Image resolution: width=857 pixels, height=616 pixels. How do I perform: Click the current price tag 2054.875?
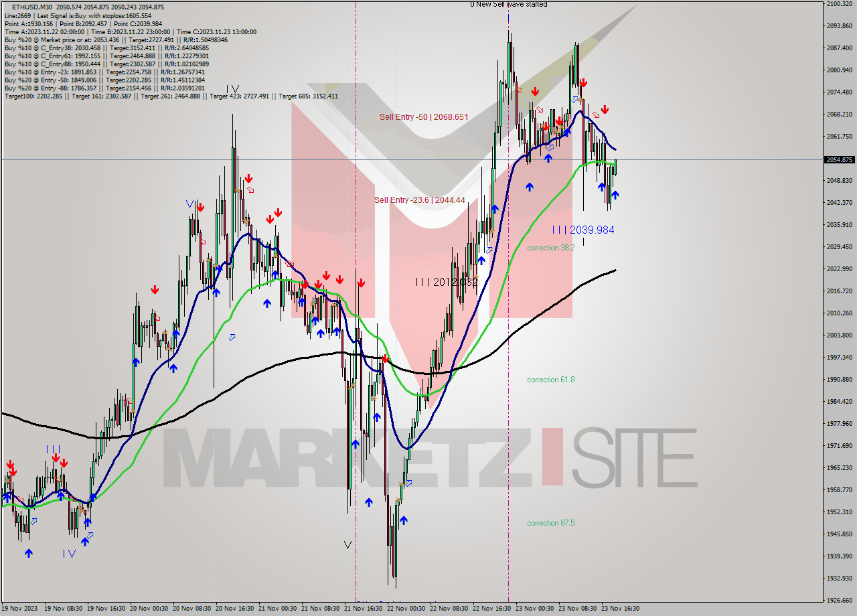(x=840, y=159)
